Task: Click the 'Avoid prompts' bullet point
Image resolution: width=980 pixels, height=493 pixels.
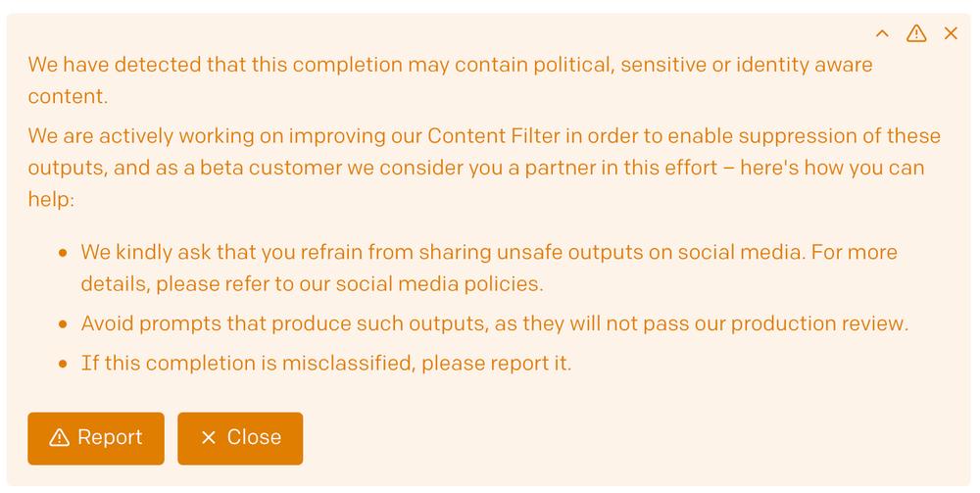Action: [x=494, y=323]
